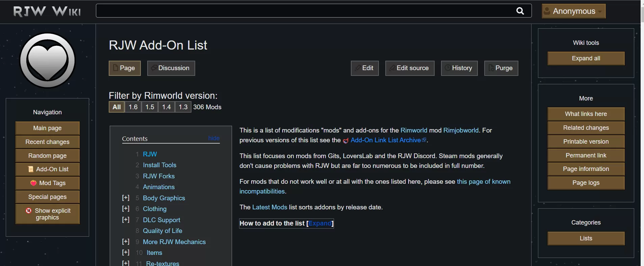Click the page vertical scrollbar
Screen dimensions: 644x266
[642, 135]
